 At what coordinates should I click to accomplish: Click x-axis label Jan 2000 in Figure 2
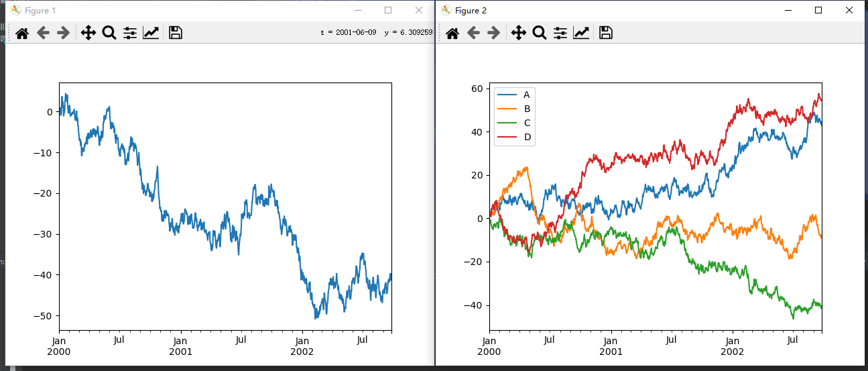coord(489,346)
